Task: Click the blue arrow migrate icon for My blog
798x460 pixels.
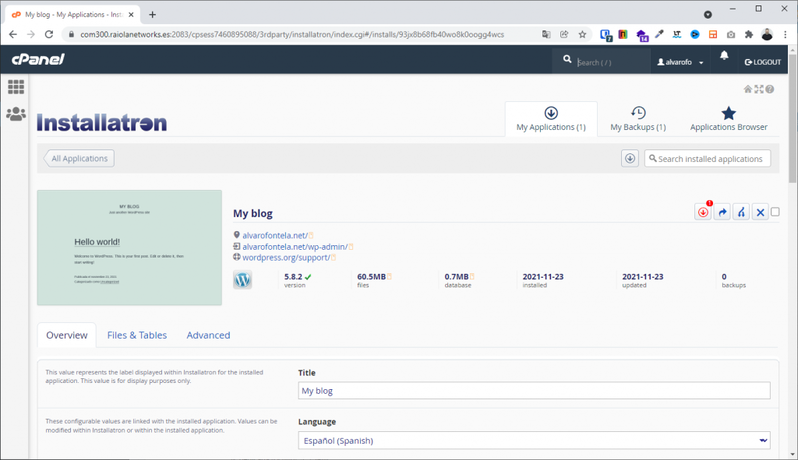Action: (x=722, y=212)
